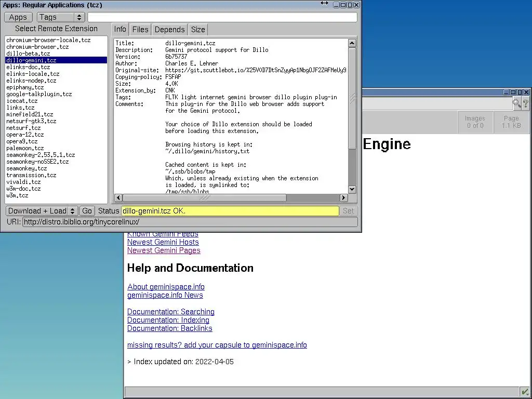The width and height of the screenshot is (532, 399).
Task: Select w3m-doc.tcz extension
Action: point(56,189)
